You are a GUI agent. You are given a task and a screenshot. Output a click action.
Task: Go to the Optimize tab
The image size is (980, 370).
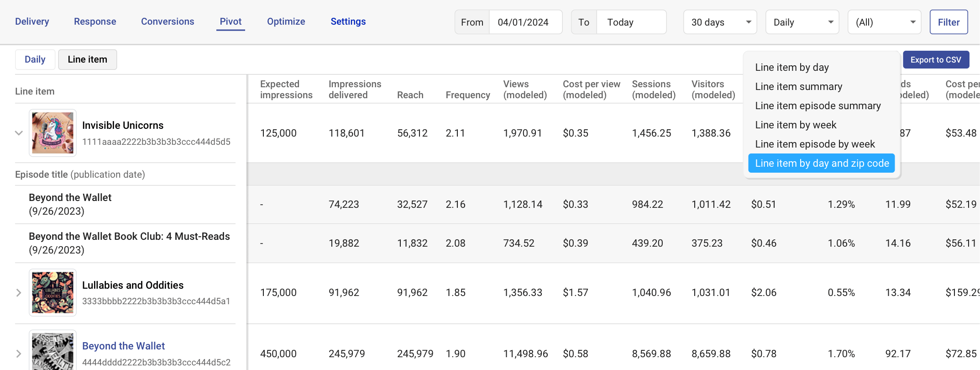pyautogui.click(x=286, y=21)
